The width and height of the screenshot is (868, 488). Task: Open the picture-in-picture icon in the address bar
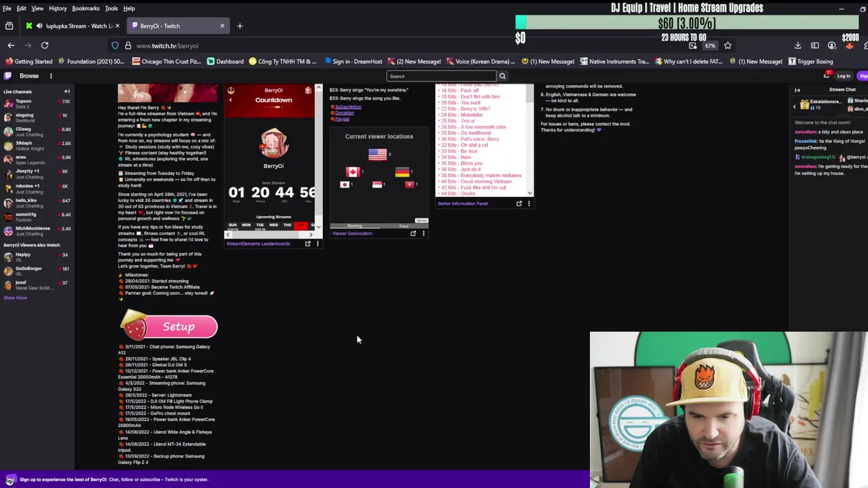(x=692, y=45)
